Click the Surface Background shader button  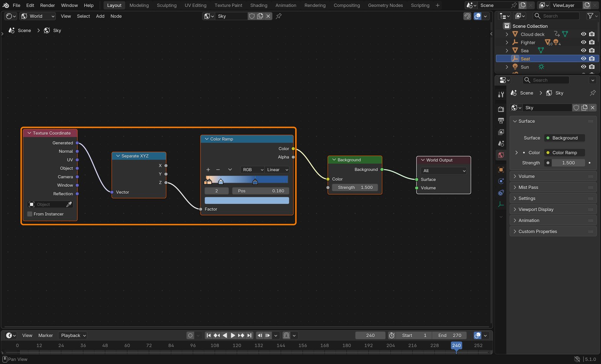565,138
